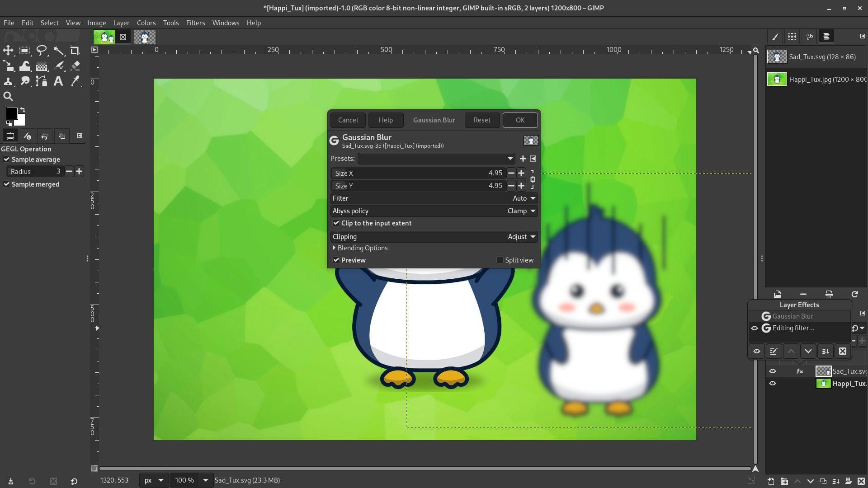Open the Colors menu in menu bar
The height and width of the screenshot is (488, 868).
[x=146, y=23]
